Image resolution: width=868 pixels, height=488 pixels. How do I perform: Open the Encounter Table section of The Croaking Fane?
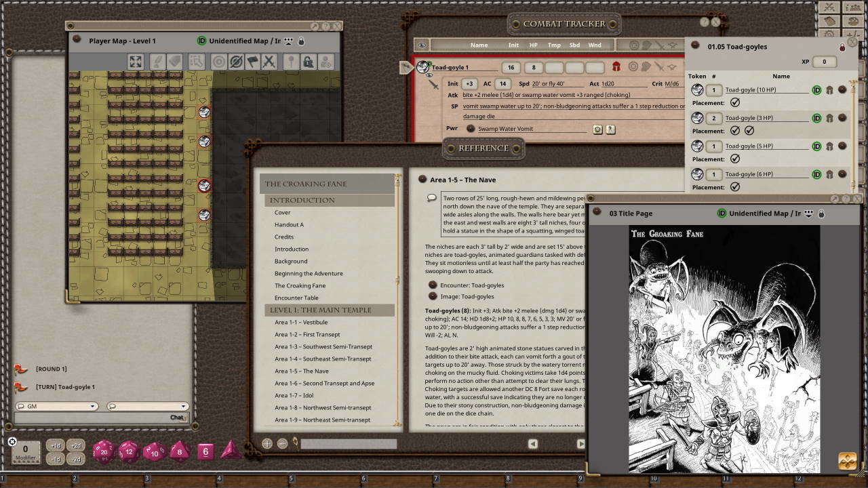tap(296, 298)
